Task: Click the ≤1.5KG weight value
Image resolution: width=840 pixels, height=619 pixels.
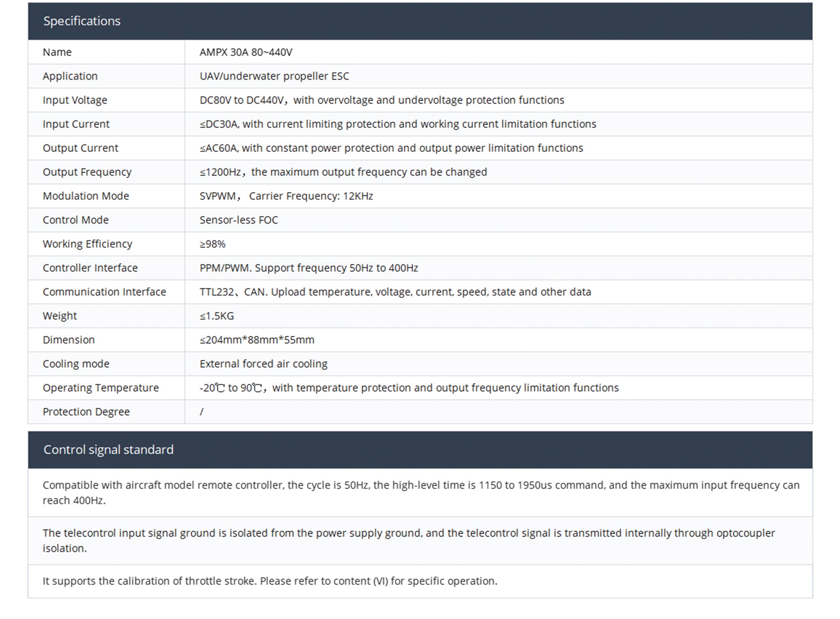Action: click(217, 316)
